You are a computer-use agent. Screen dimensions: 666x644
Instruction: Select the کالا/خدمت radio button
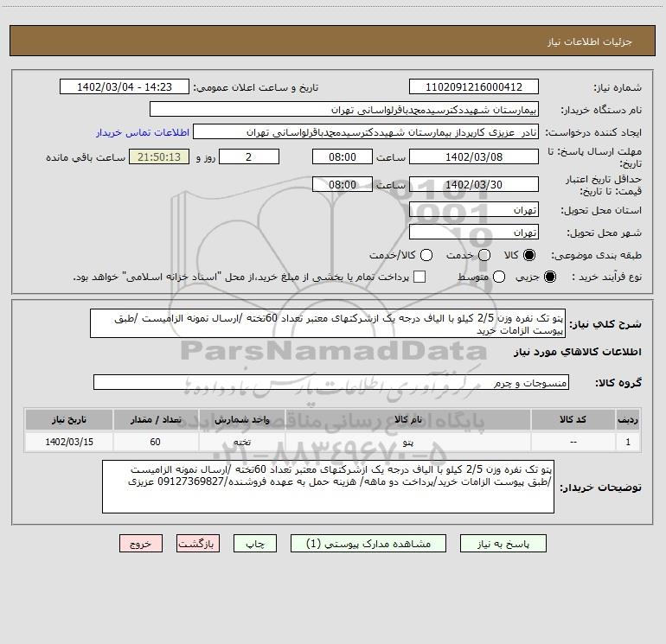coord(426,255)
